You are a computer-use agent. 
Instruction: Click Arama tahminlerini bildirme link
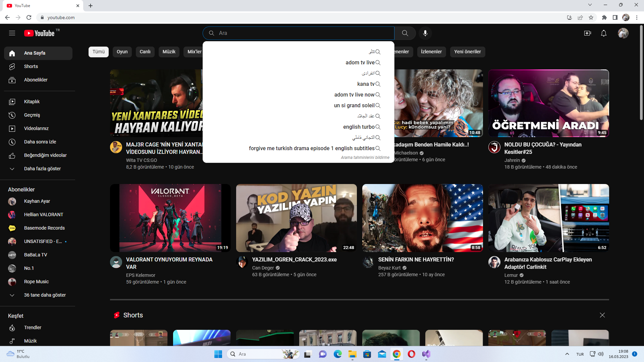pos(365,158)
